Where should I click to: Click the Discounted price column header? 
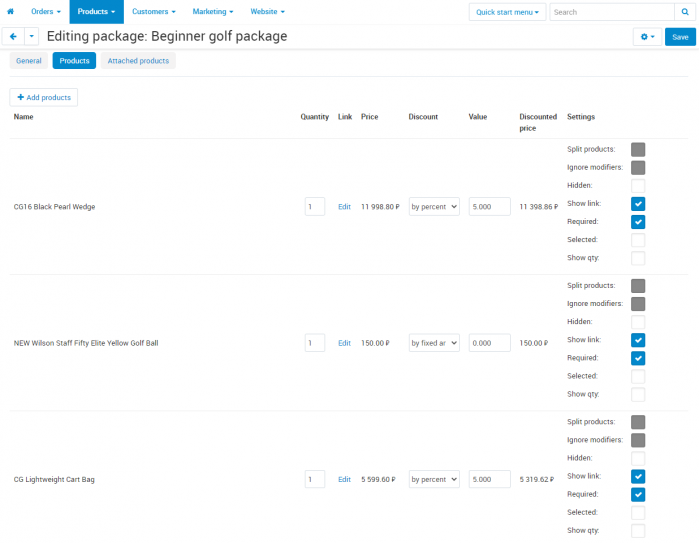[538, 122]
